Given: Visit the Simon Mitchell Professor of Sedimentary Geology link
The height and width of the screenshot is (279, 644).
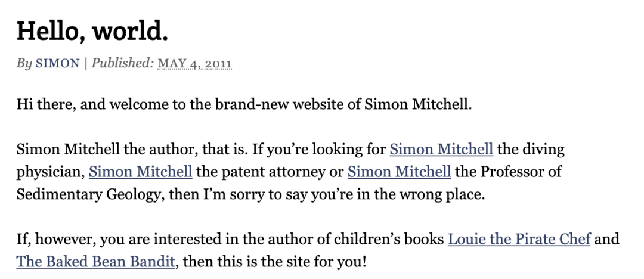Looking at the screenshot, I should click(x=399, y=171).
